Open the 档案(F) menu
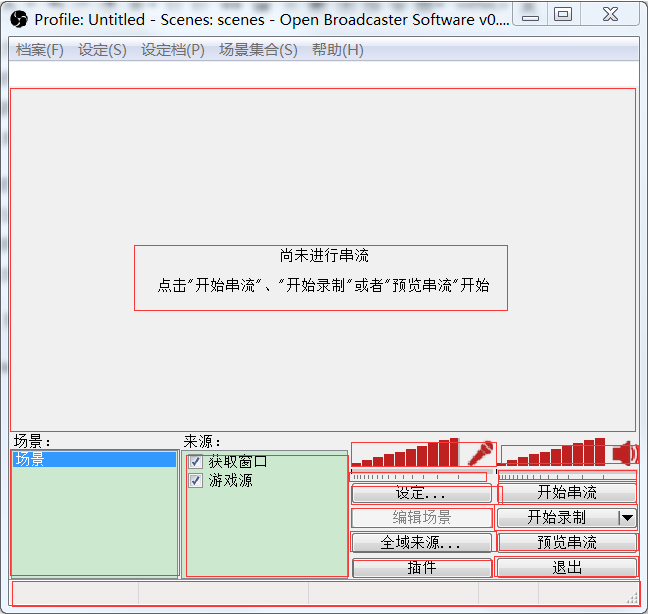 [x=40, y=50]
